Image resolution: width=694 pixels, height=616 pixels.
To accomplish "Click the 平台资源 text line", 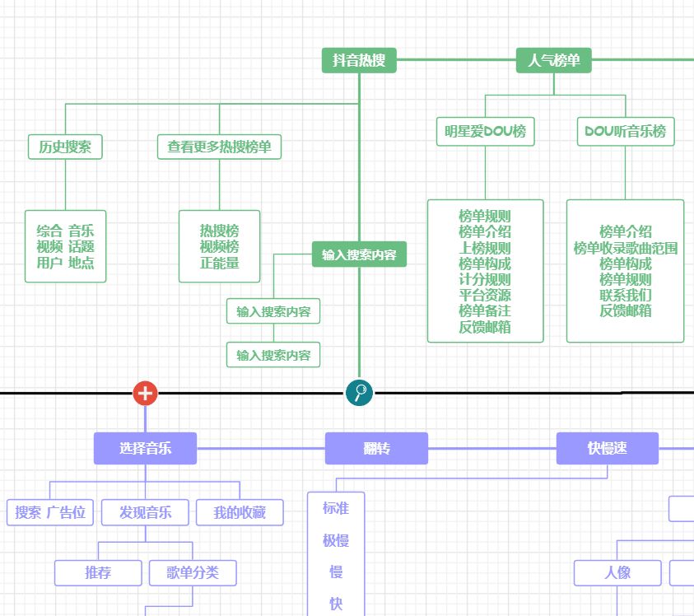I will click(x=485, y=295).
